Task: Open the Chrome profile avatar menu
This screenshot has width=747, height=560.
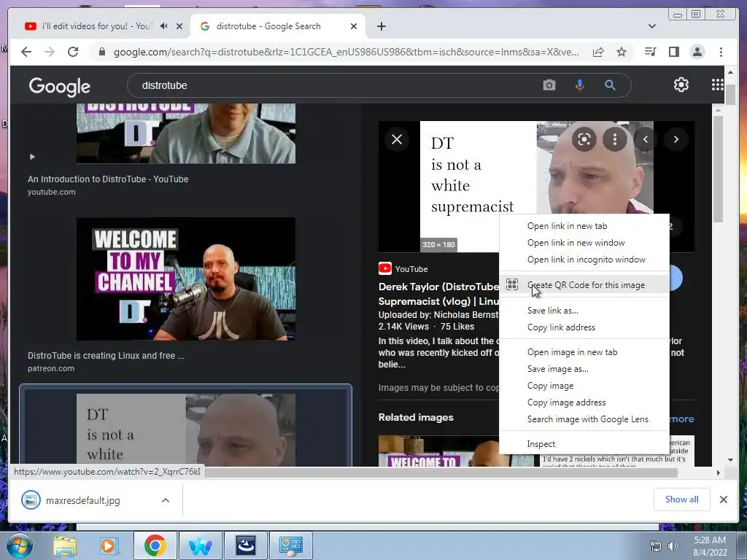Action: [697, 52]
